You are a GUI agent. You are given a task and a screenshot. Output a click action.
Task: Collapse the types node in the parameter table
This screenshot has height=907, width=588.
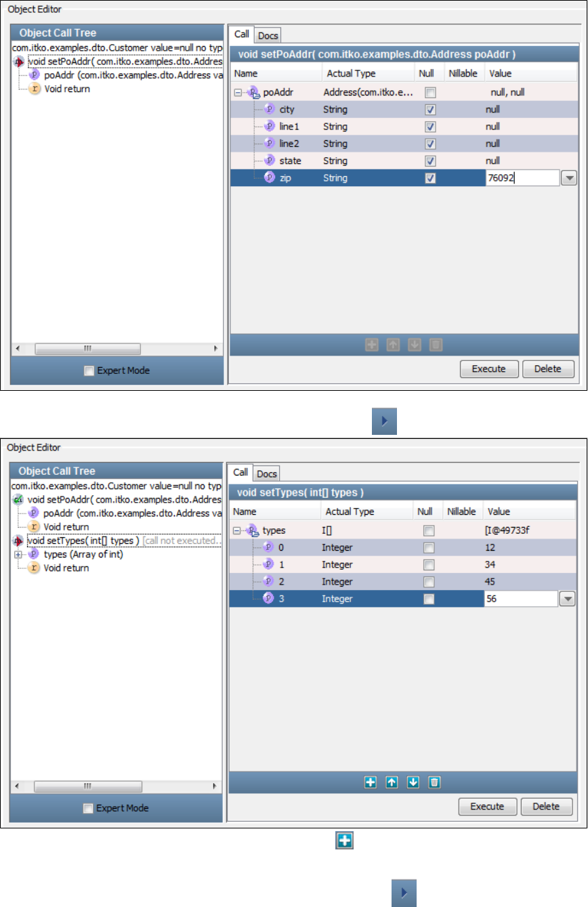pos(236,530)
